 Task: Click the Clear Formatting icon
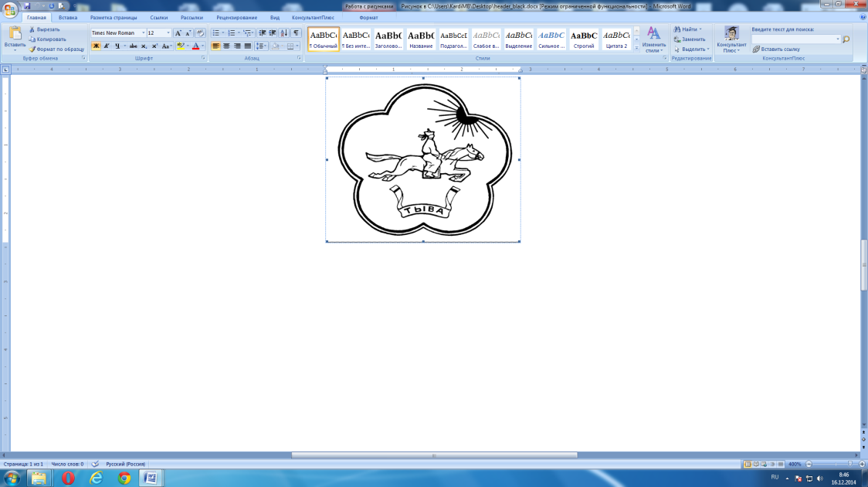[201, 33]
